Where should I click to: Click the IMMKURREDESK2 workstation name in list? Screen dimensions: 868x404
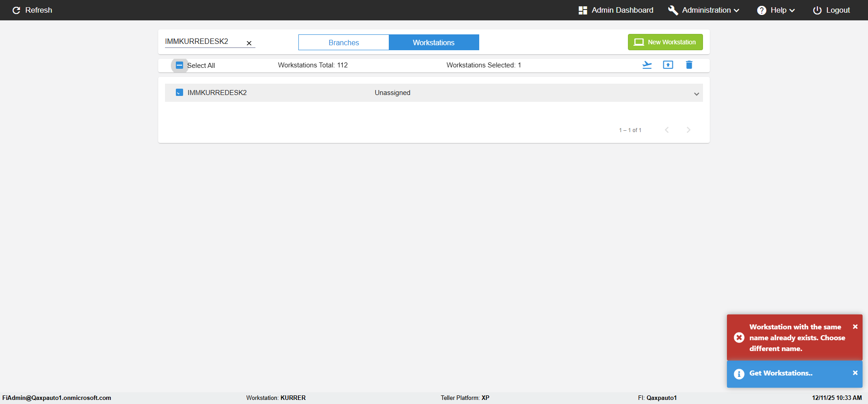[x=217, y=93]
